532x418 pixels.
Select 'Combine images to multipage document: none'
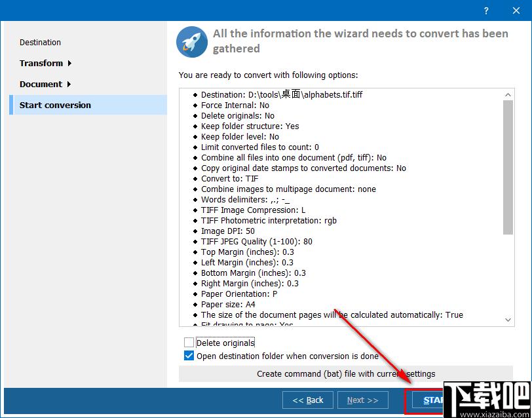[x=288, y=189]
